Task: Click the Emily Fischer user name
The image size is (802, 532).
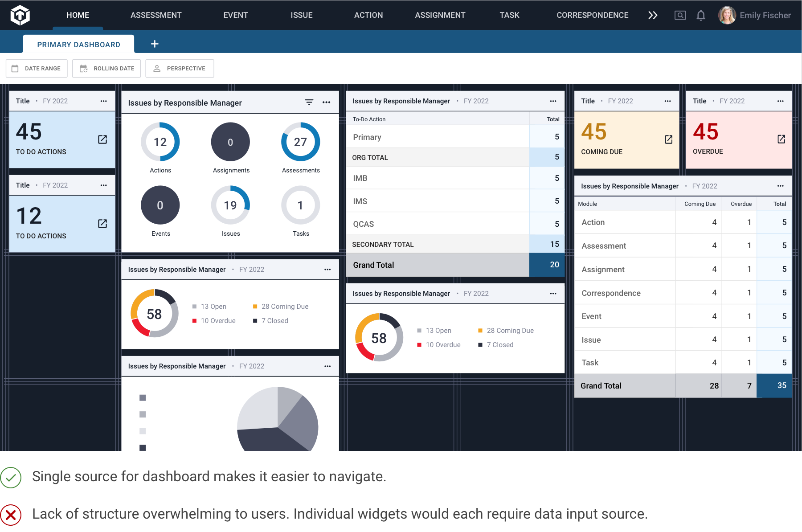Action: pos(765,15)
